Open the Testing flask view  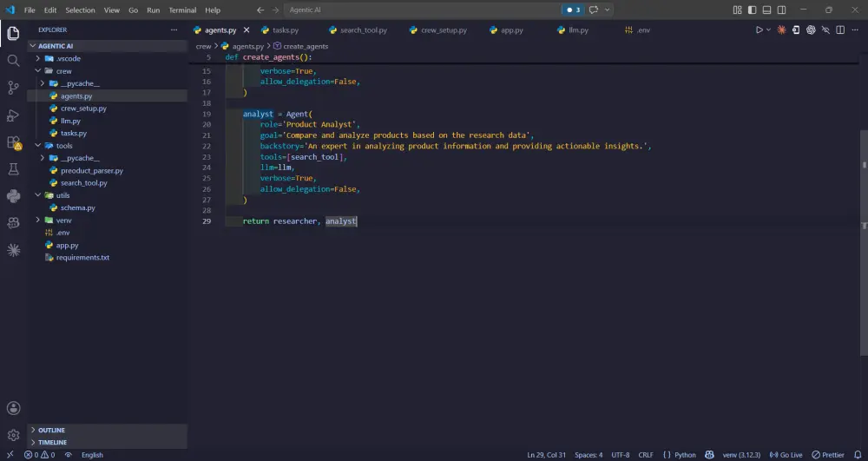[x=13, y=168]
